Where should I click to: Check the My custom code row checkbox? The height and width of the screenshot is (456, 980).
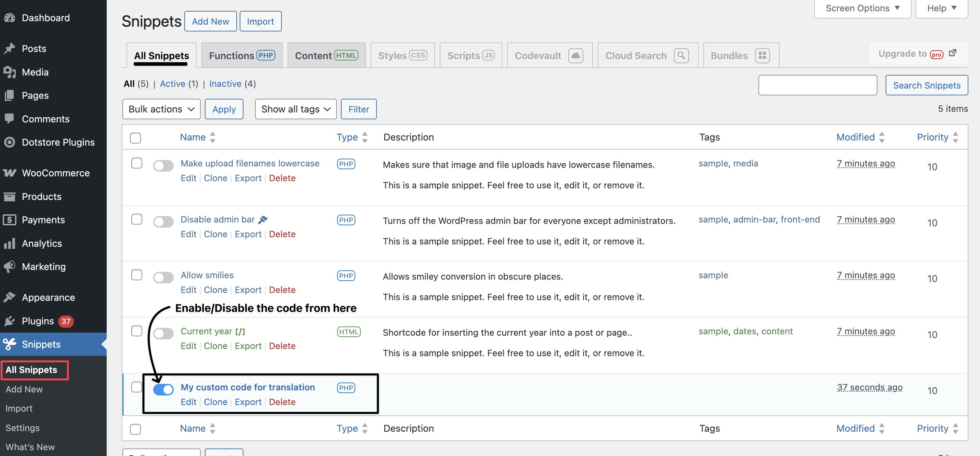(x=136, y=387)
